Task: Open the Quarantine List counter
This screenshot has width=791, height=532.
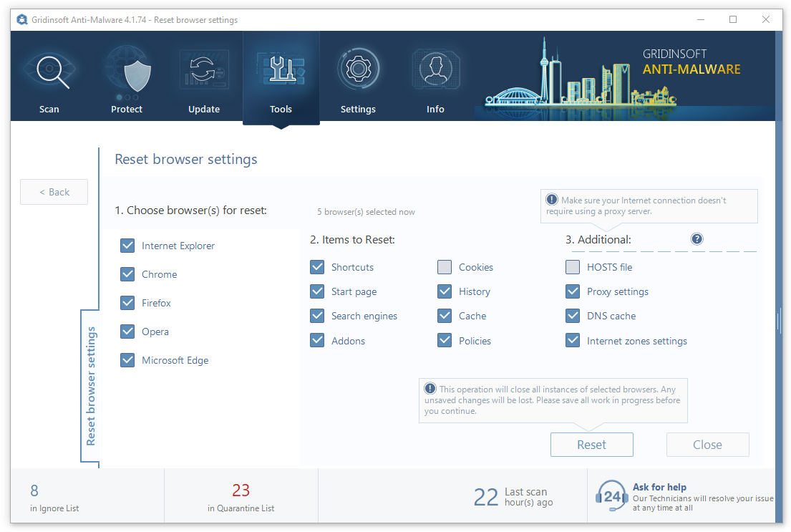Action: (241, 498)
